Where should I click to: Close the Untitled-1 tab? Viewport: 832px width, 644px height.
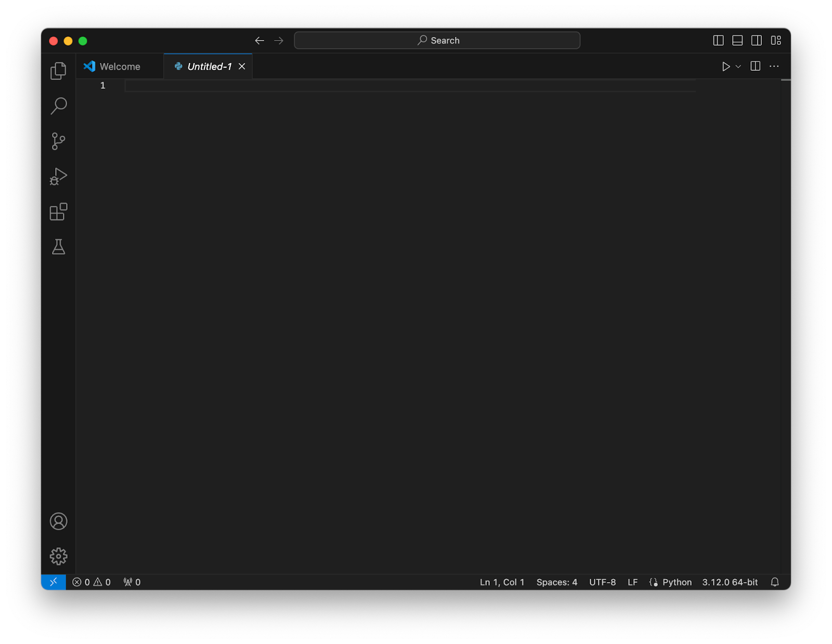pyautogui.click(x=242, y=67)
